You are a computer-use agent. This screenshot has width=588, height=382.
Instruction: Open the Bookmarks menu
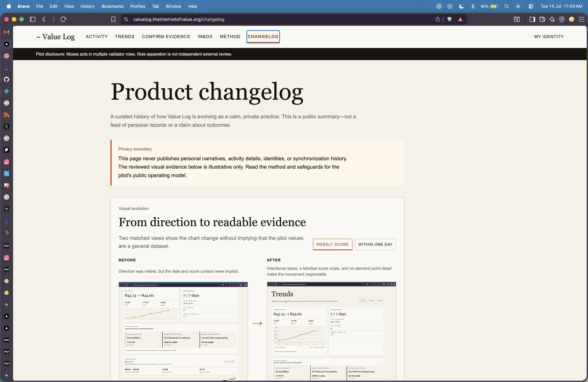[112, 6]
